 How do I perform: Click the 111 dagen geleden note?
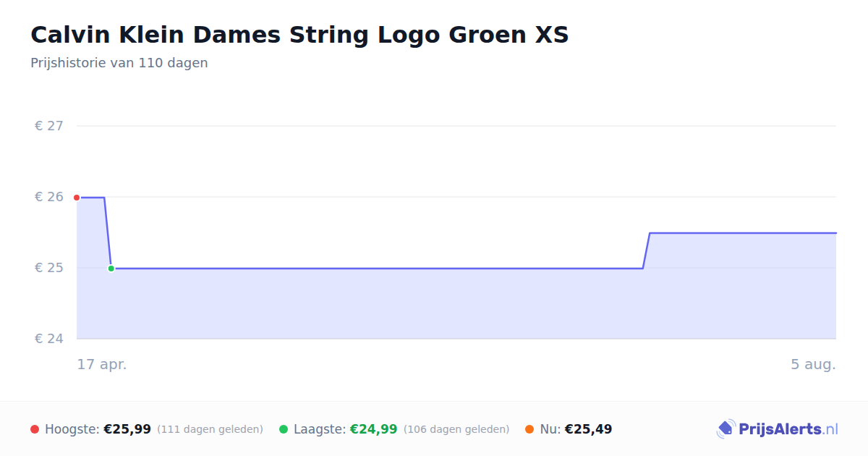pos(210,429)
